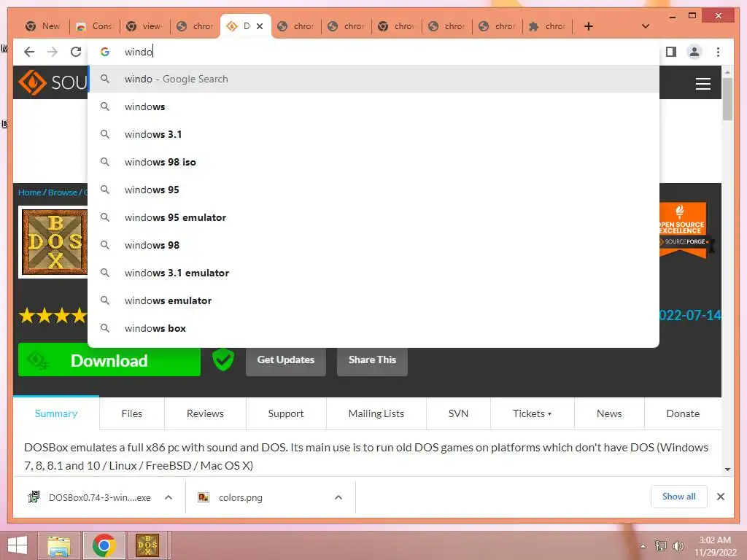
Task: Click the SourceForge logo
Action: pos(53,82)
